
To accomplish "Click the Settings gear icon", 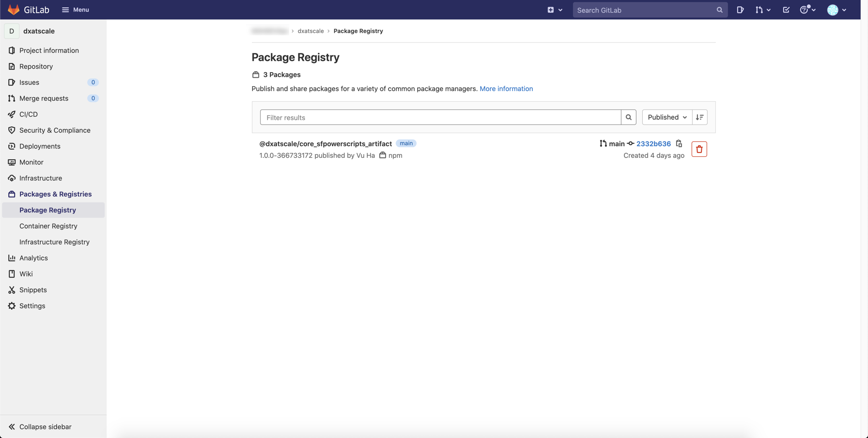I will 12,306.
